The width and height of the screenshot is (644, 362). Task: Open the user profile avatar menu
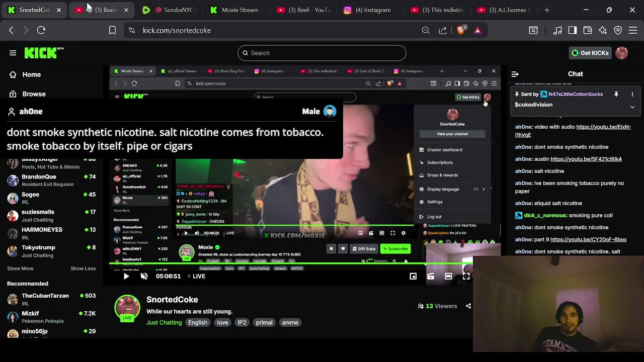coord(622,53)
